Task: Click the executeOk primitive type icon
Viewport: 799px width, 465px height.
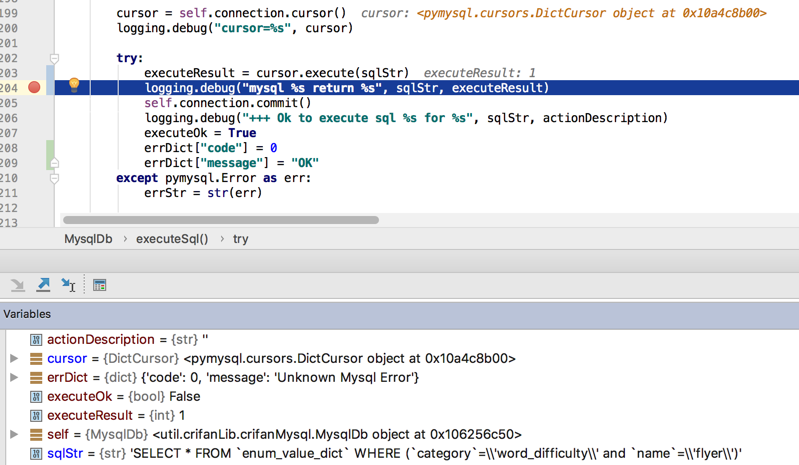Action: [x=36, y=397]
